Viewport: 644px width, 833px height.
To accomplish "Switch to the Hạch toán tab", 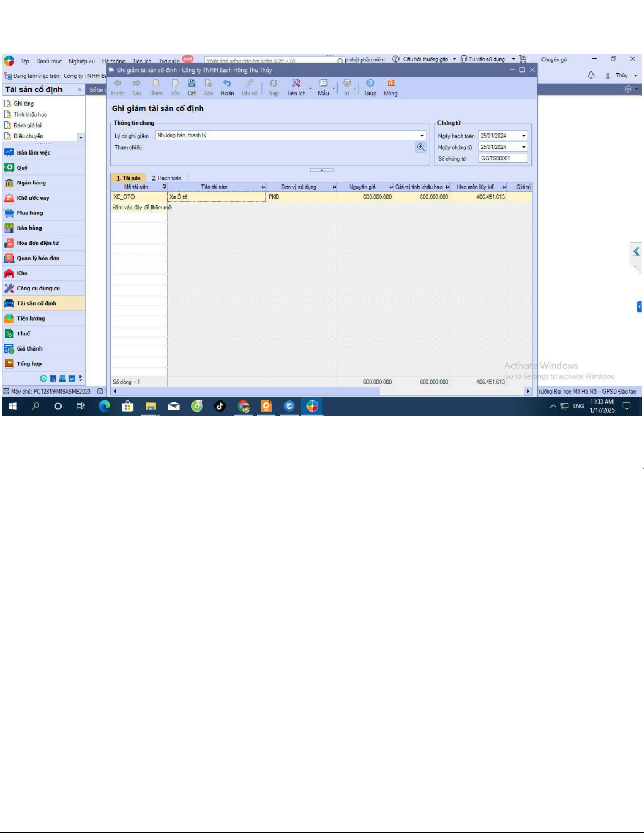I will click(x=167, y=178).
